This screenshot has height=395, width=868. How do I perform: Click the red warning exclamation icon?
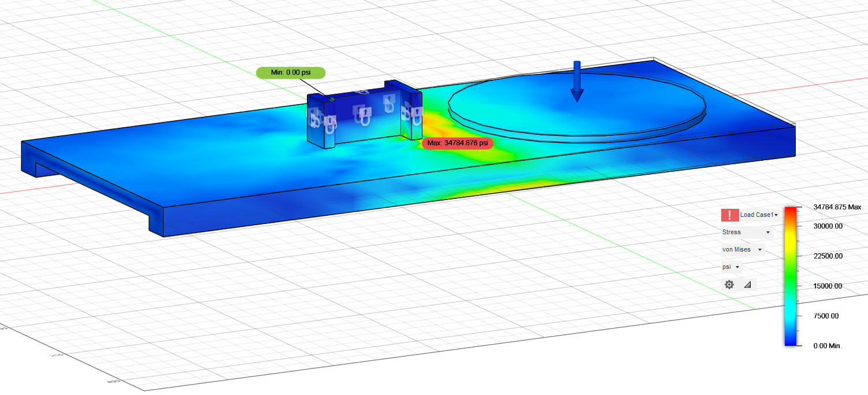[x=730, y=215]
